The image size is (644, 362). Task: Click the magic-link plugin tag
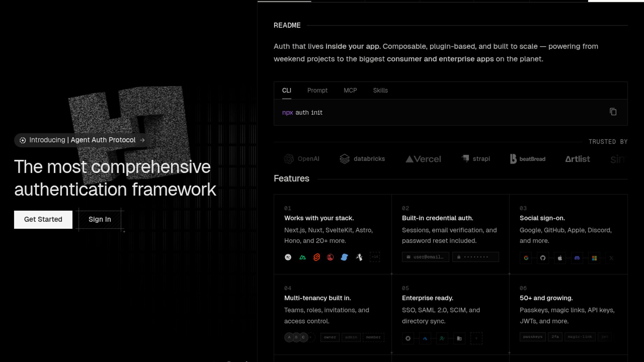(580, 337)
